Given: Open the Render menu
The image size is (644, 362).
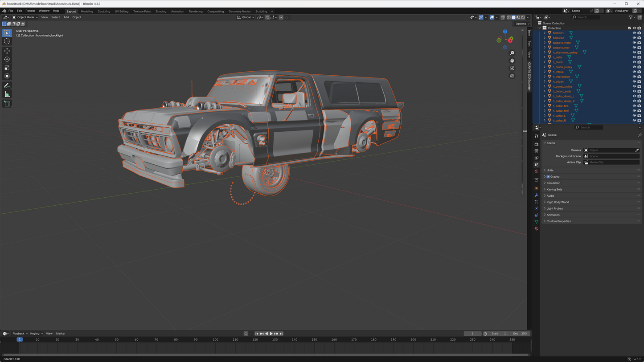Looking at the screenshot, I should coord(30,11).
